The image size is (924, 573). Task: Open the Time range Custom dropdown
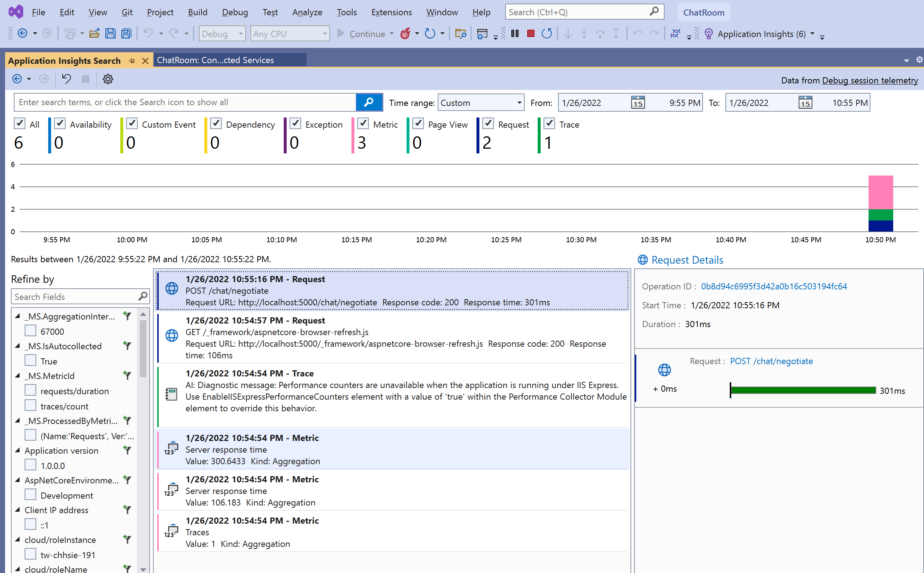[x=481, y=103]
